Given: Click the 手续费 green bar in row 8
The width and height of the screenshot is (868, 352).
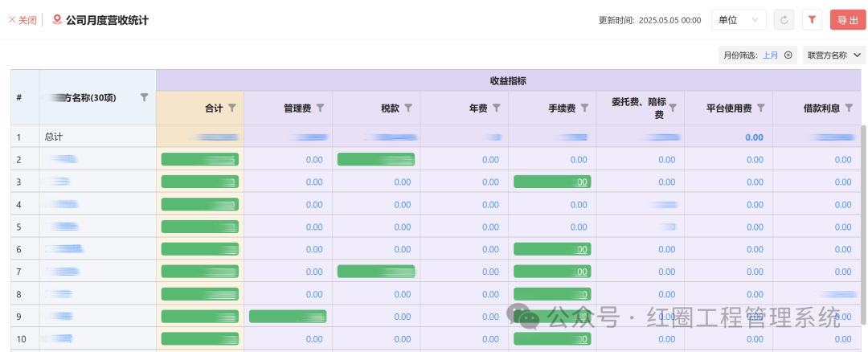Looking at the screenshot, I should click(x=552, y=294).
